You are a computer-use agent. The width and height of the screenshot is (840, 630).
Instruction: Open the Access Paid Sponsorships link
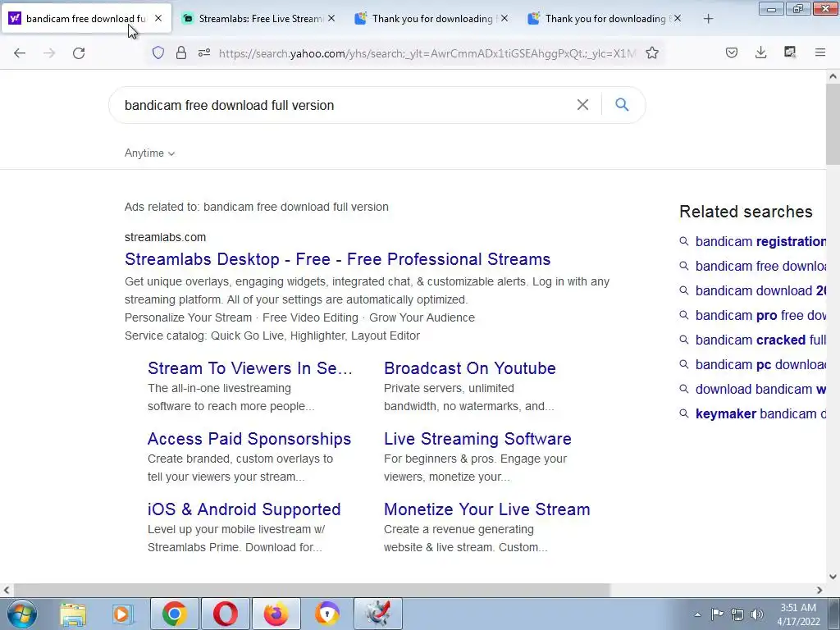(249, 440)
